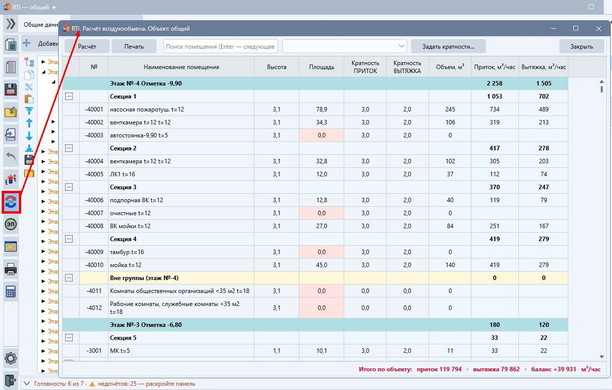This screenshot has width=612, height=390.
Task: Undo last action with curved arrow icon
Action: tap(11, 157)
